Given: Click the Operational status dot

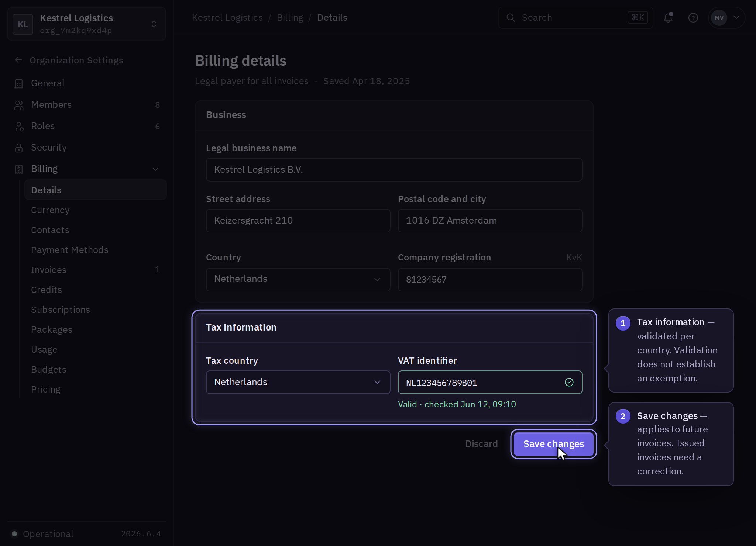Looking at the screenshot, I should 14,534.
